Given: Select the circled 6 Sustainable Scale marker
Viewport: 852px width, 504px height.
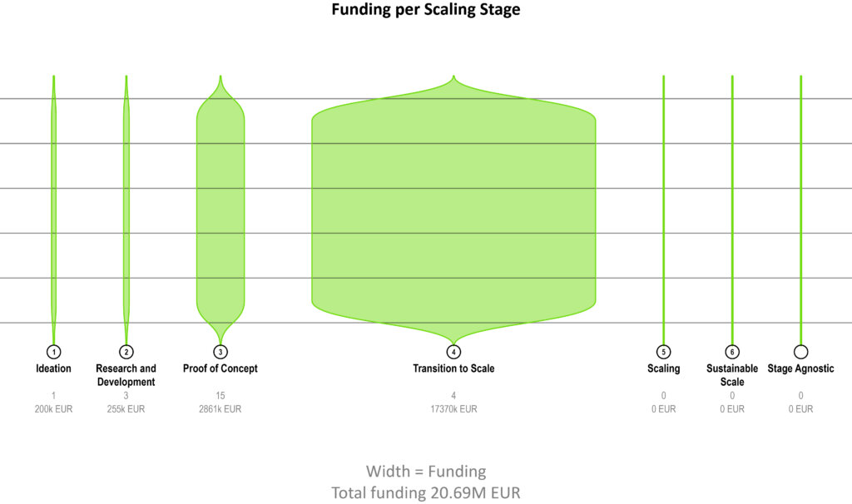Looking at the screenshot, I should [x=732, y=352].
